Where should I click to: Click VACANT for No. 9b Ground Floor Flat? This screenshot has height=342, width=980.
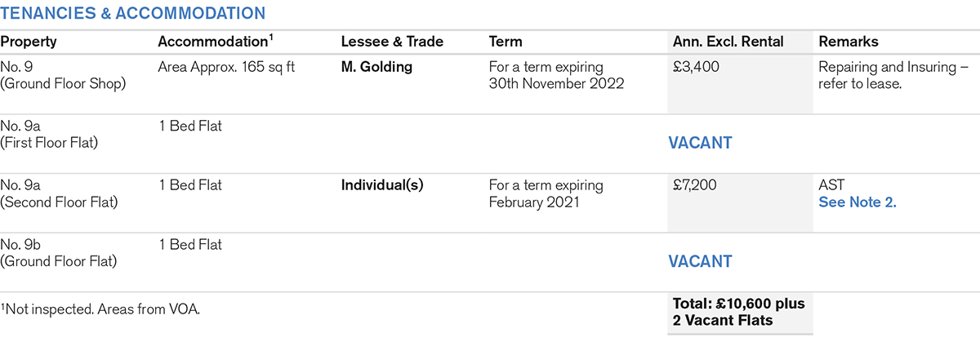pos(700,261)
